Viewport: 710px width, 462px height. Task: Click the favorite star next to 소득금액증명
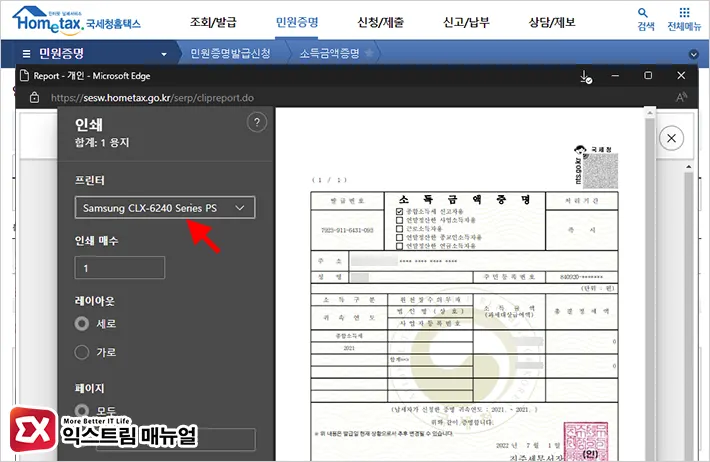tap(369, 53)
